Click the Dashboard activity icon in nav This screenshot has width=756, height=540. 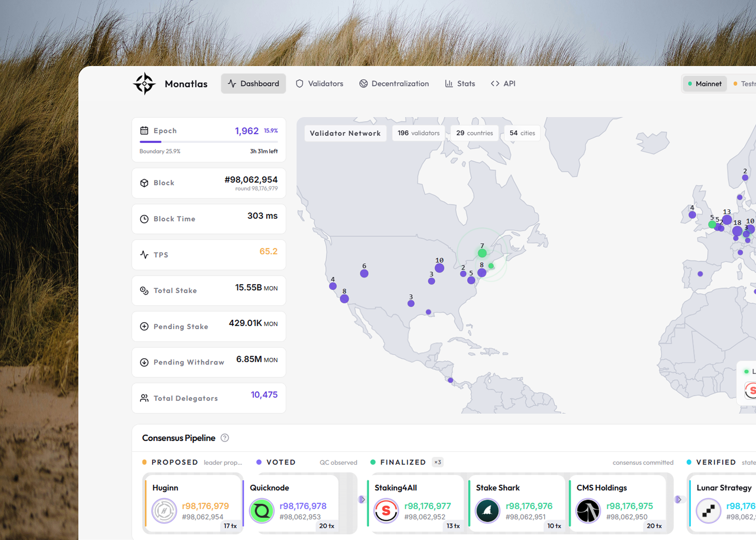pyautogui.click(x=232, y=84)
